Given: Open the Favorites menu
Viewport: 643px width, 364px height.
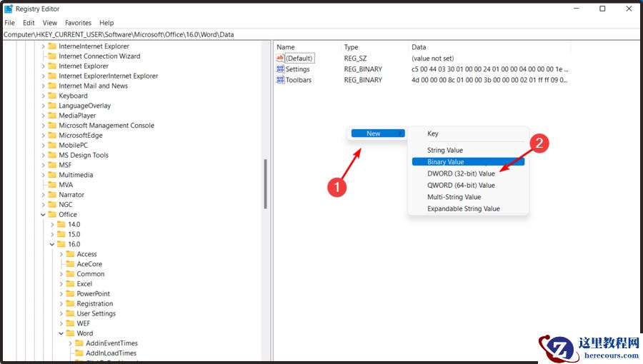Looking at the screenshot, I should pos(78,23).
